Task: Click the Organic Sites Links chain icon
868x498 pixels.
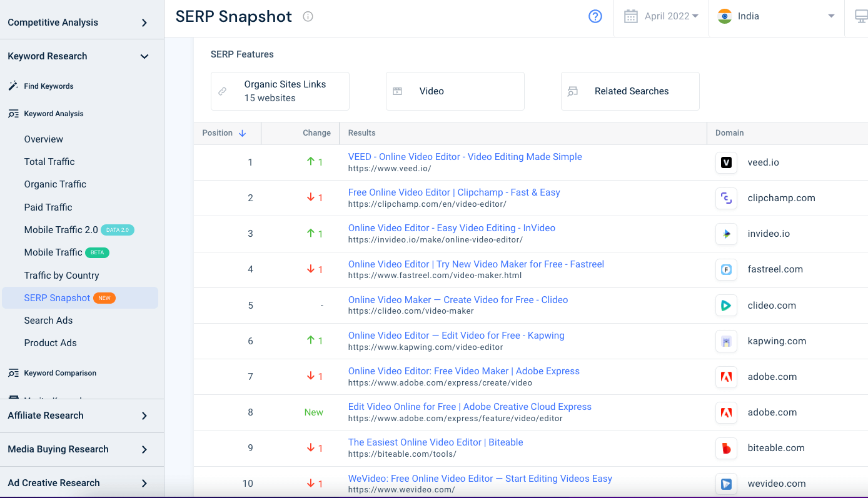Action: click(223, 91)
